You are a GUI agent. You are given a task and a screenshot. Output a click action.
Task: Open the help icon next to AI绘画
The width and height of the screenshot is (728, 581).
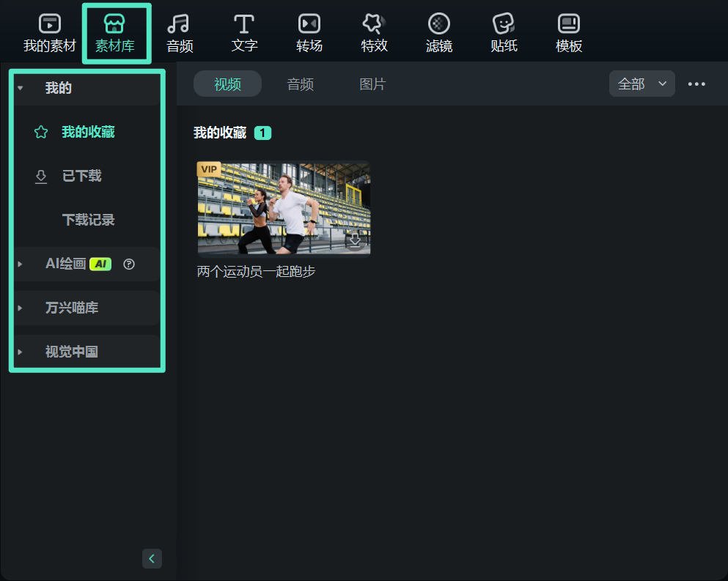(128, 264)
